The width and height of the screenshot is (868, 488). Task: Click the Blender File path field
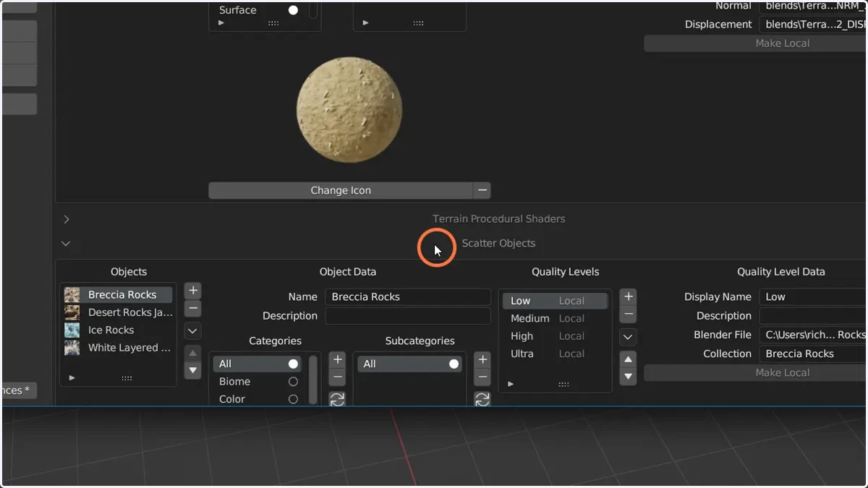[x=813, y=335]
